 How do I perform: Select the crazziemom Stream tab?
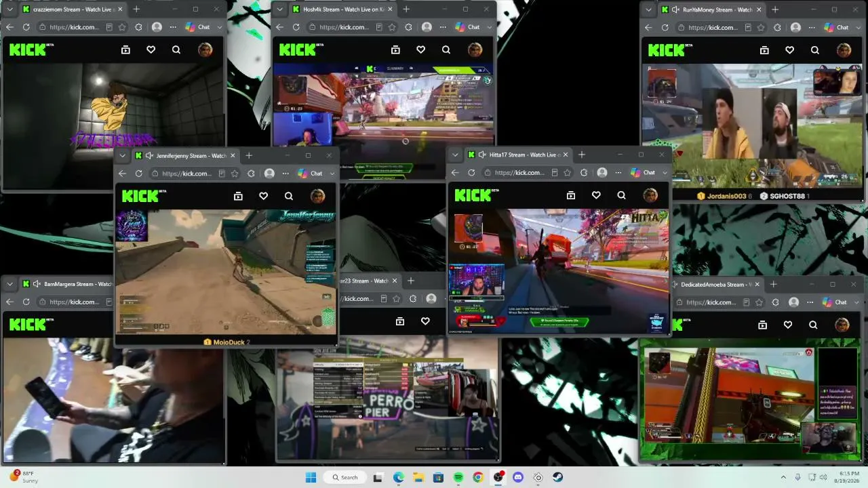[72, 9]
